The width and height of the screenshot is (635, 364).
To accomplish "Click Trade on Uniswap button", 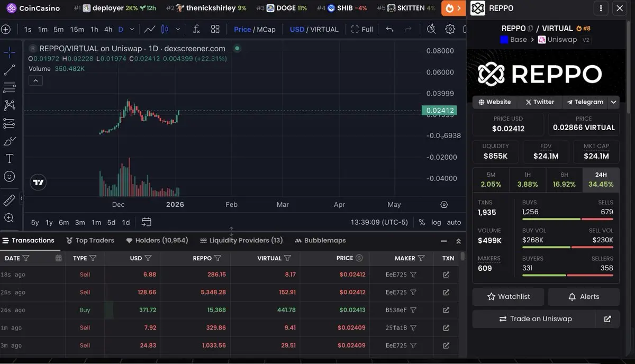I will [534, 319].
